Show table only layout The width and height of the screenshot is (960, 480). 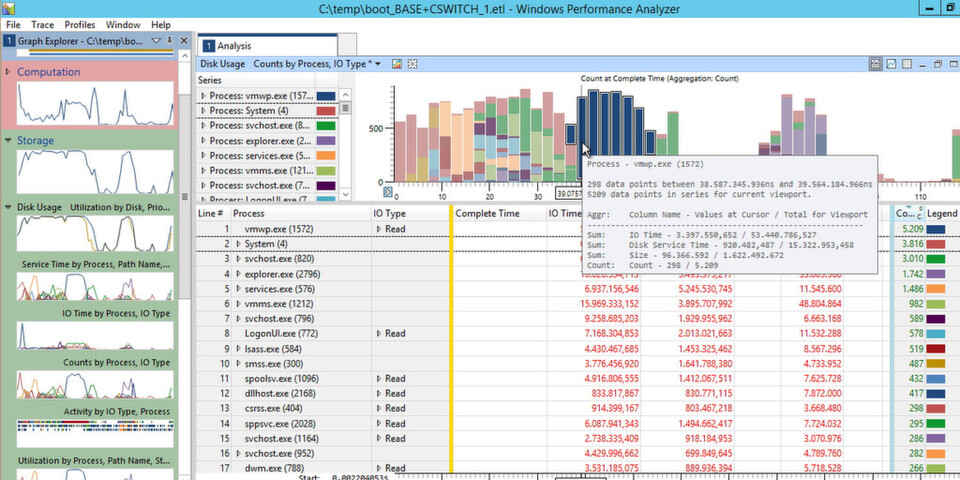(x=907, y=64)
